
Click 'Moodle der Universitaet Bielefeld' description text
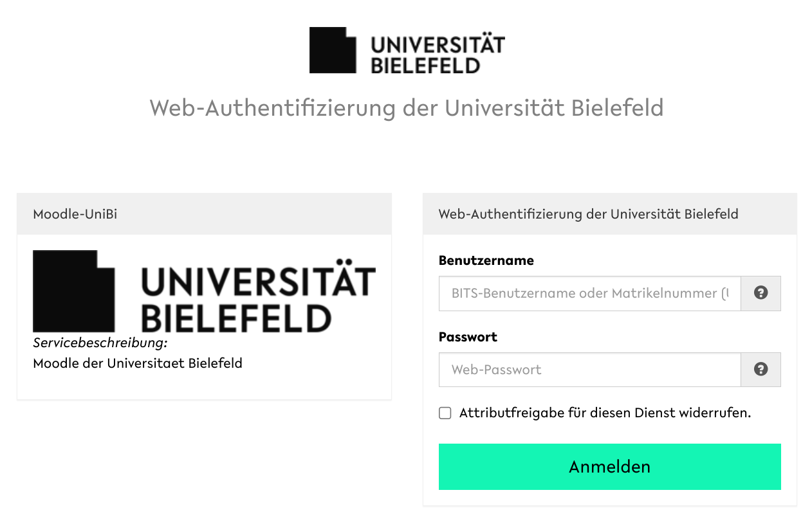click(138, 363)
